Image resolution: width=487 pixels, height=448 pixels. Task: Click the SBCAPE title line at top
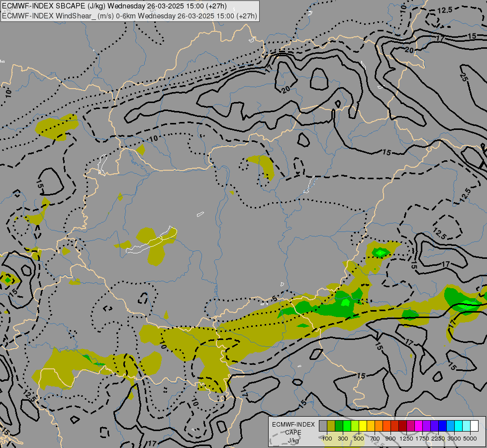(x=114, y=6)
